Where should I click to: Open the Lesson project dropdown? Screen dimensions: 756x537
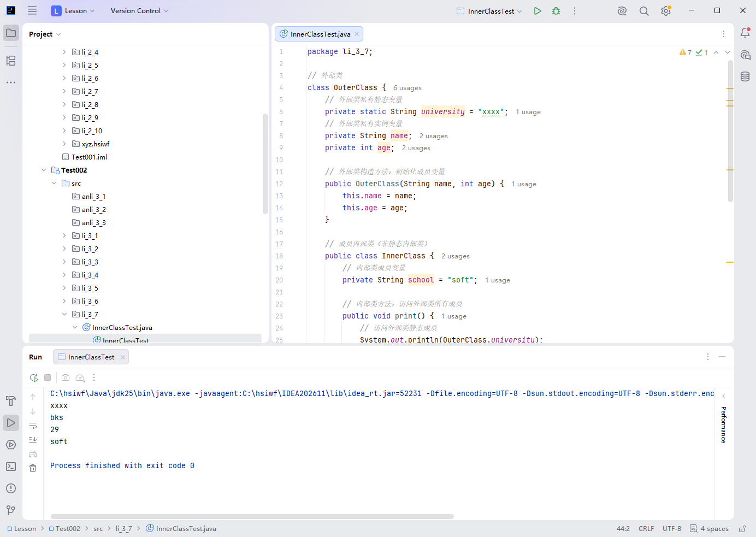73,11
